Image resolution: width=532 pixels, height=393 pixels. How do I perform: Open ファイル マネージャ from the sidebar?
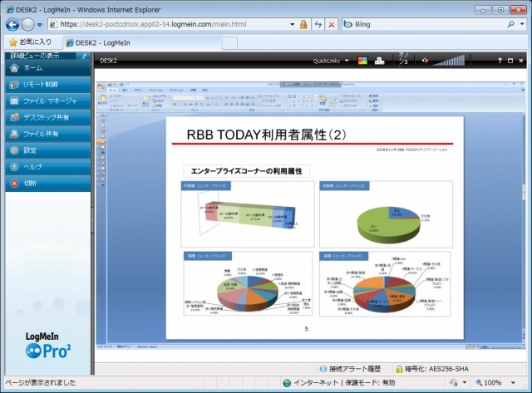pos(48,101)
